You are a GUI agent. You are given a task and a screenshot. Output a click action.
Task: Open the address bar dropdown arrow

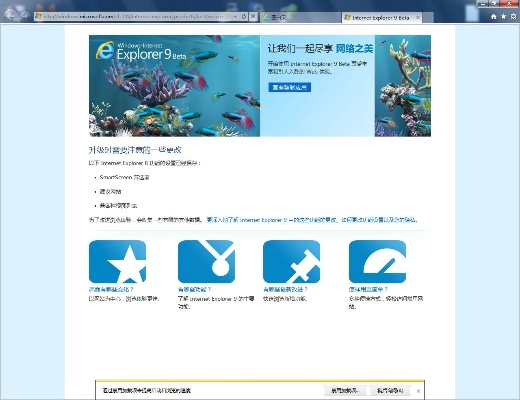point(236,16)
